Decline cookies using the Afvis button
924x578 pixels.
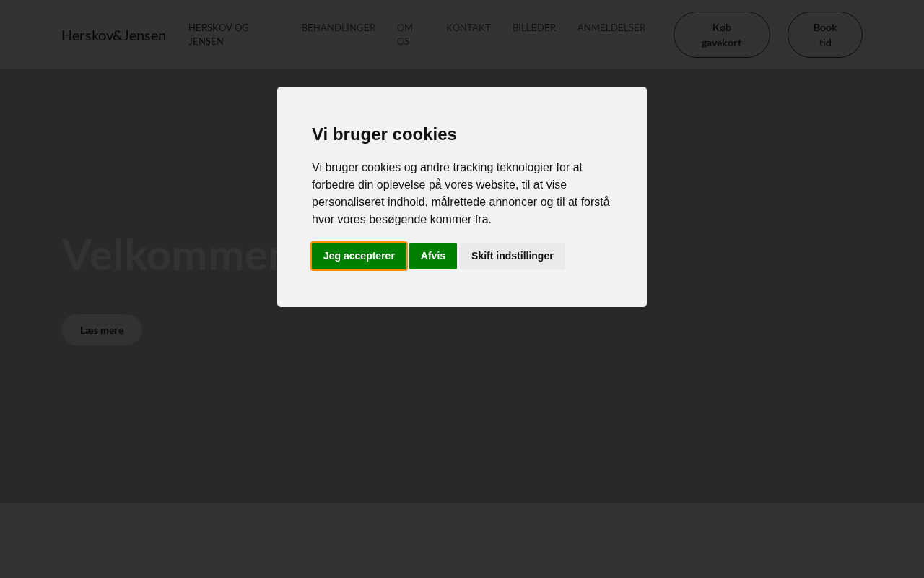tap(433, 256)
